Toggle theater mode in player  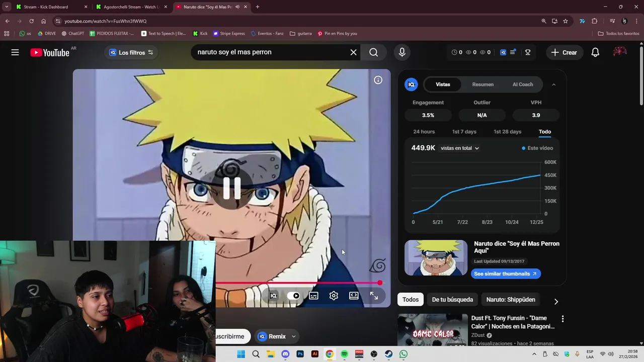pyautogui.click(x=354, y=296)
